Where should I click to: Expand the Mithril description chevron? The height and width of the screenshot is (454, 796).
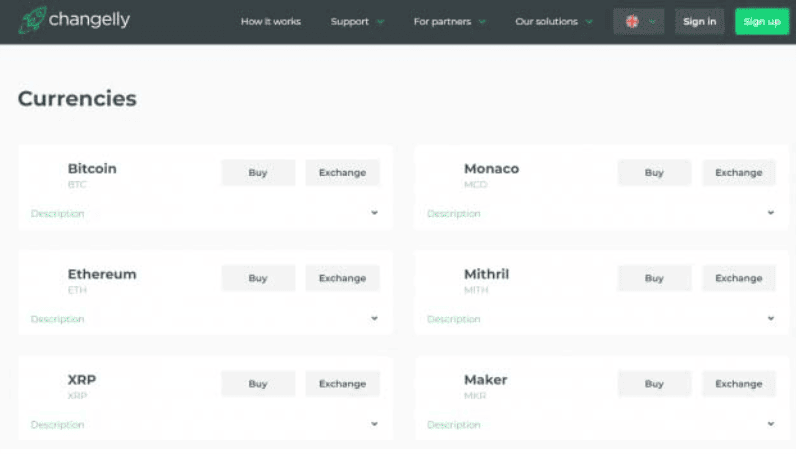[771, 318]
